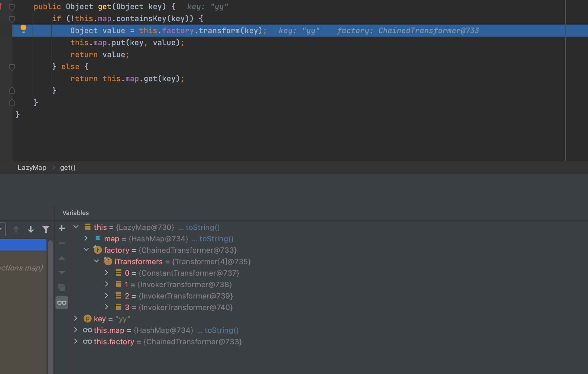Expand the map HashMap@734 node
588x374 pixels.
coord(86,238)
